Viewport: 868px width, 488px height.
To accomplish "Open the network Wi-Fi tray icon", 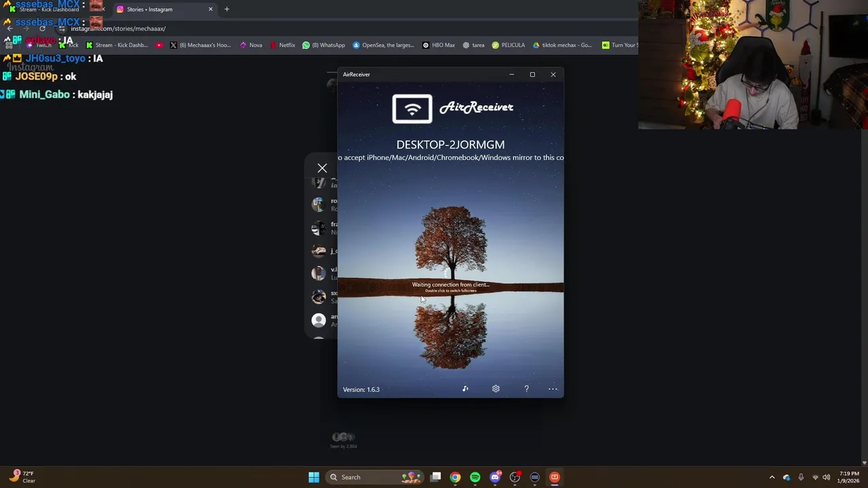I will click(x=815, y=477).
